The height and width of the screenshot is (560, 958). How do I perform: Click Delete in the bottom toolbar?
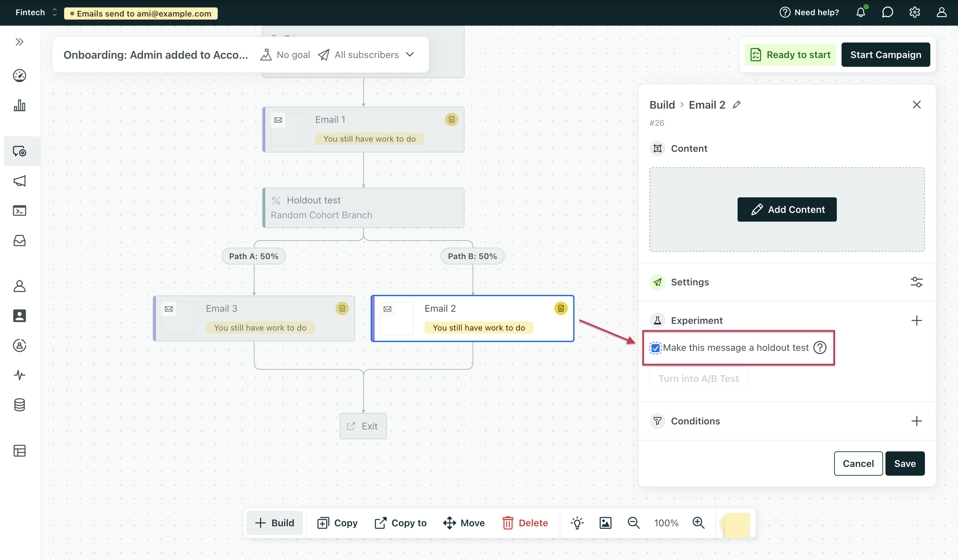(525, 523)
